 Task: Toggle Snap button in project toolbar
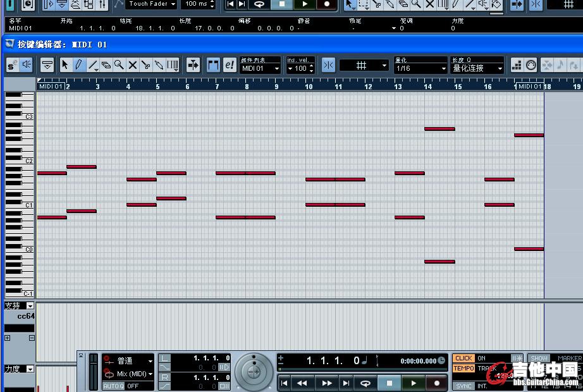pyautogui.click(x=536, y=4)
